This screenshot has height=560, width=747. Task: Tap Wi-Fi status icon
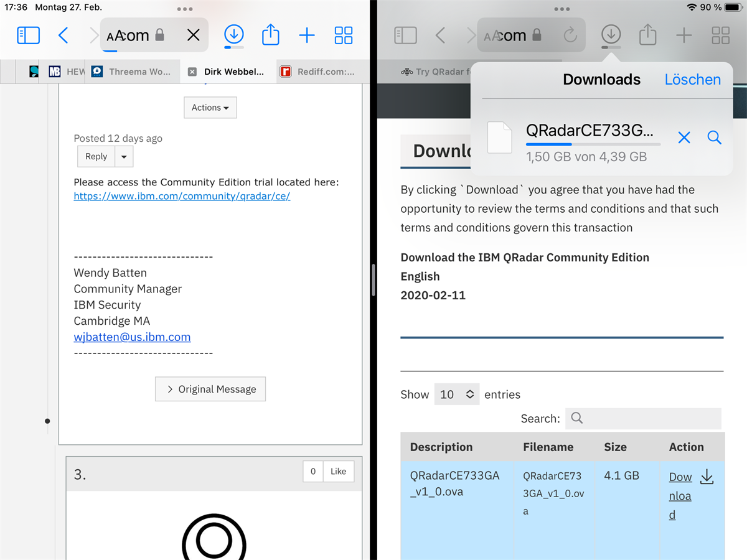(692, 7)
